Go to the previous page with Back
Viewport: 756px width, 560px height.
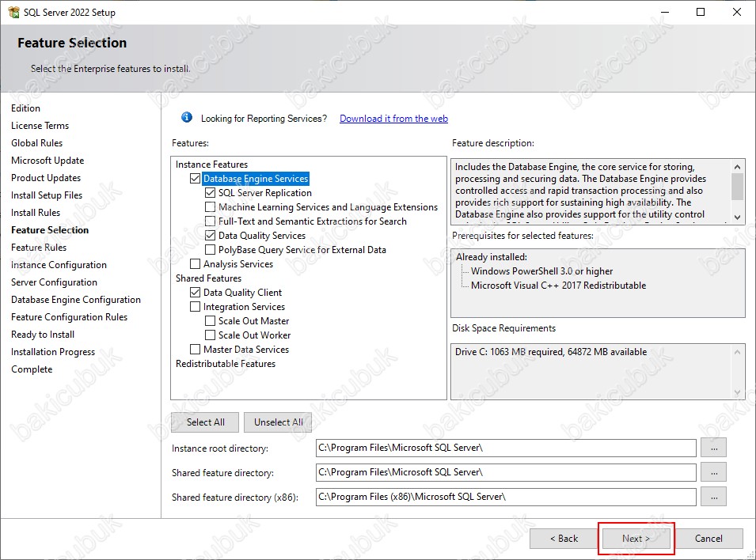tap(564, 539)
